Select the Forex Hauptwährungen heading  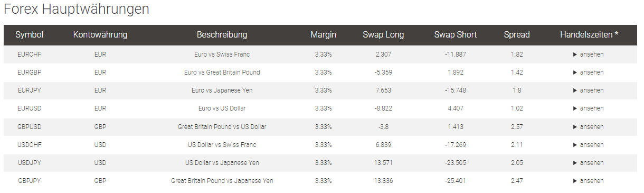[x=77, y=9]
